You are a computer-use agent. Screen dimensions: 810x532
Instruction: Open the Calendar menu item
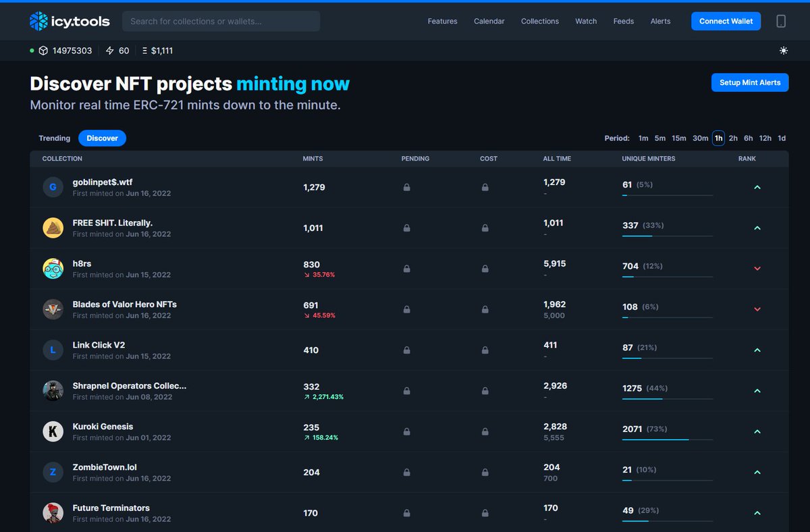coord(489,22)
